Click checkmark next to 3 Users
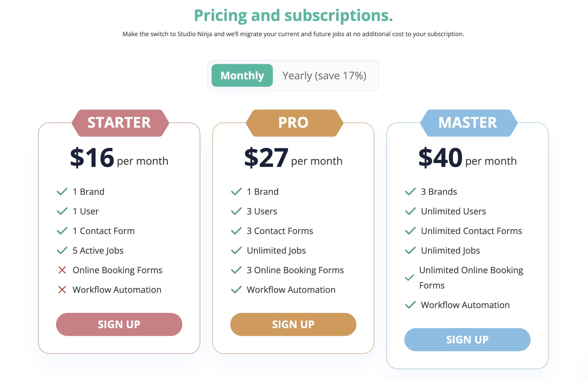This screenshot has height=380, width=588. click(x=236, y=211)
